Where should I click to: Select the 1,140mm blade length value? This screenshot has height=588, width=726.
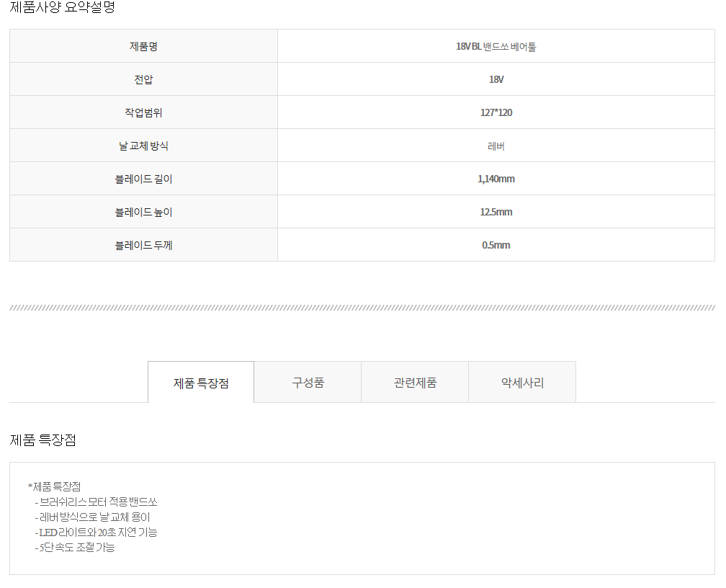(x=496, y=179)
